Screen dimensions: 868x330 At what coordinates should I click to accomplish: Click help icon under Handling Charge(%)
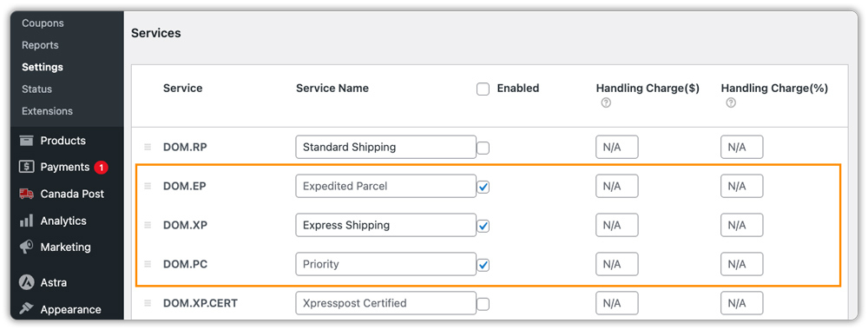(x=731, y=103)
